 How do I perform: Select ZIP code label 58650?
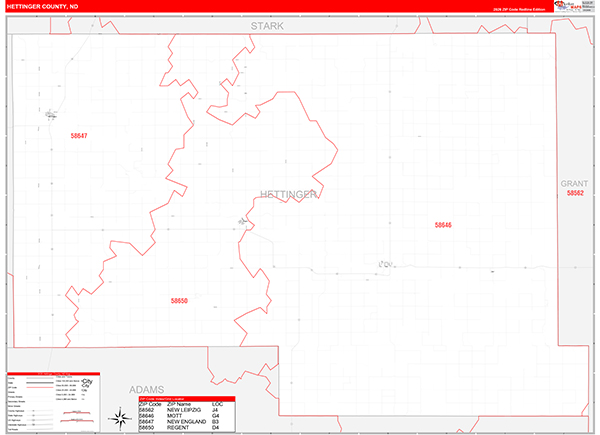[179, 301]
